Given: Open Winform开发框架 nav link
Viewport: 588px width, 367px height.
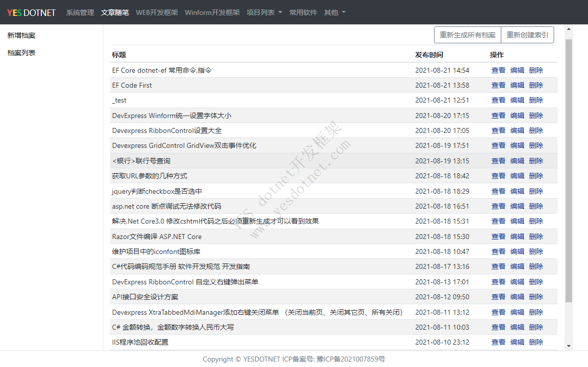Looking at the screenshot, I should (x=212, y=12).
